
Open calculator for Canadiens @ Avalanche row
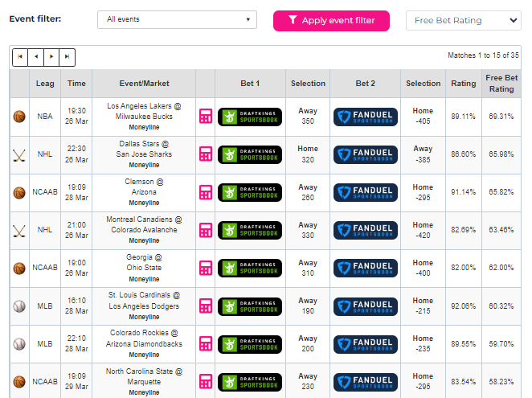pyautogui.click(x=206, y=230)
